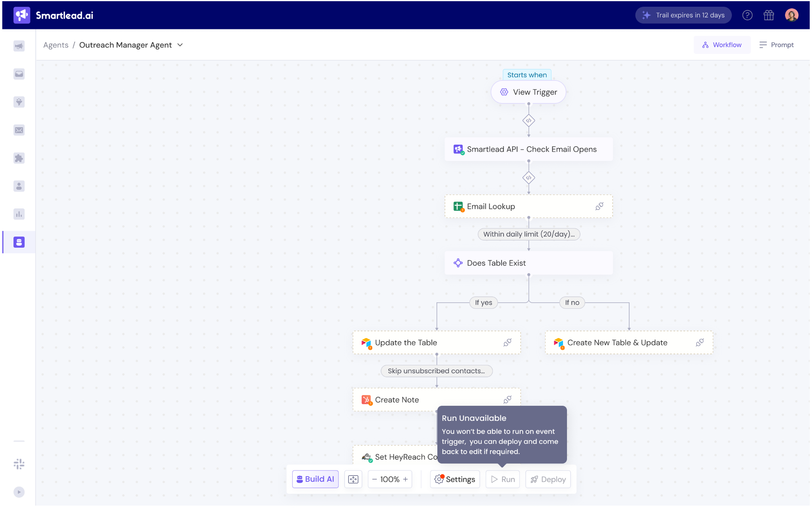Switch to the Workflow tab
This screenshot has width=812, height=510.
[x=722, y=45]
